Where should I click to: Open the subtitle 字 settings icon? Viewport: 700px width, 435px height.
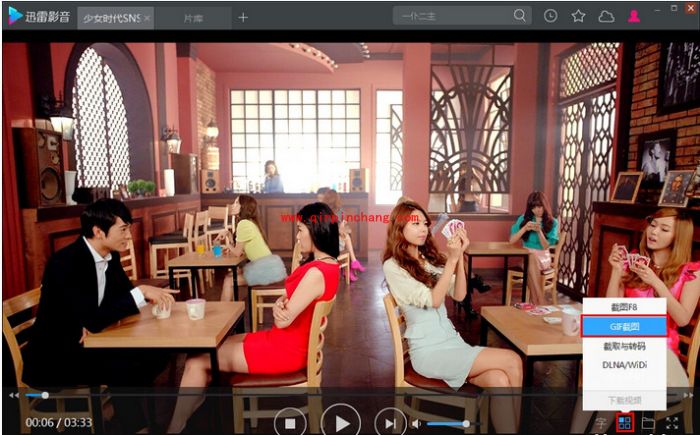coord(601,423)
